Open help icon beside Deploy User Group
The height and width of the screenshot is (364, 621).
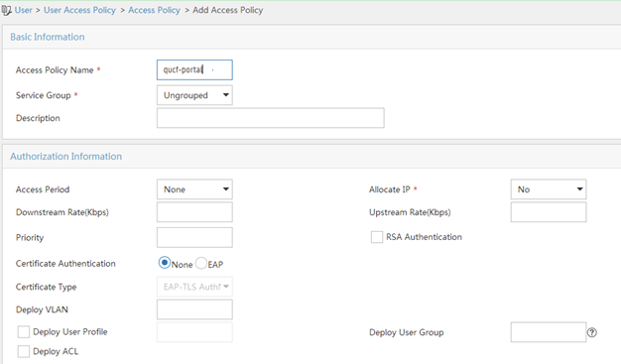click(x=591, y=332)
